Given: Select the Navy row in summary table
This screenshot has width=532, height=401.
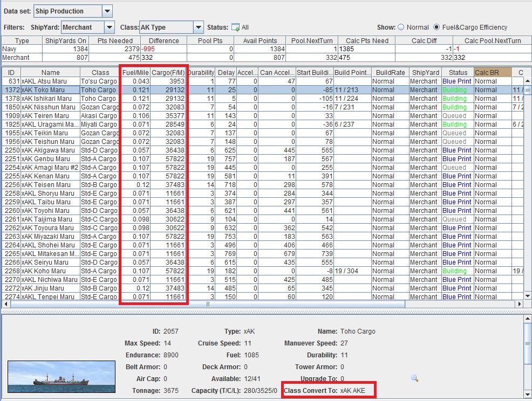Looking at the screenshot, I should 22,49.
